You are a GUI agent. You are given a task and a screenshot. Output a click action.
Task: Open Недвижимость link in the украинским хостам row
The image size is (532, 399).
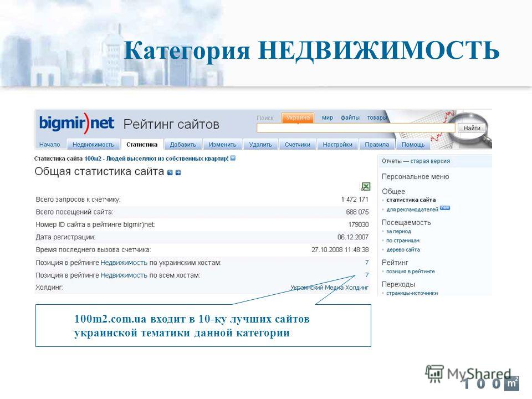pyautogui.click(x=124, y=263)
